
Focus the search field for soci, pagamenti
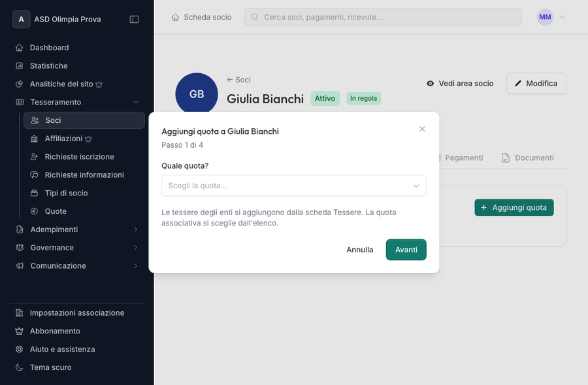[383, 17]
